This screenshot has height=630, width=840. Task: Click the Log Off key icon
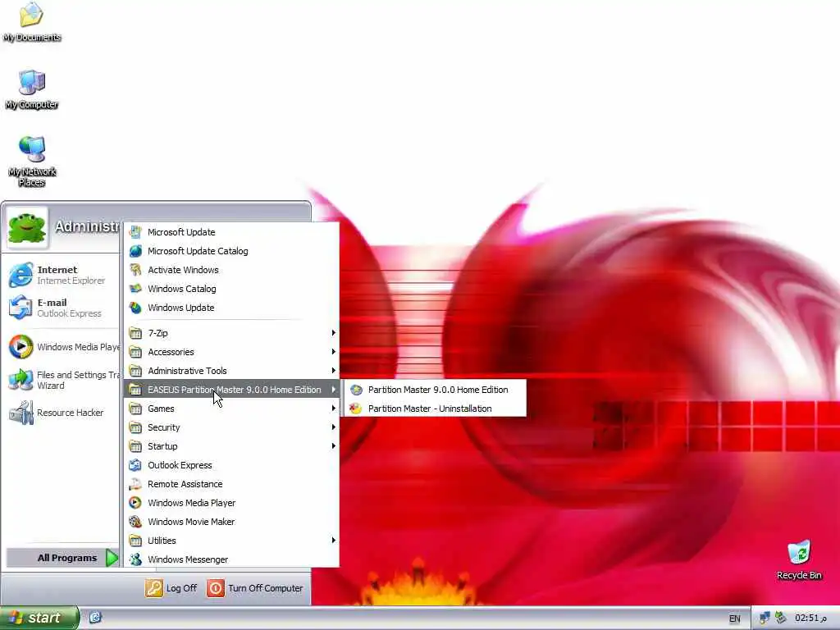(x=153, y=587)
